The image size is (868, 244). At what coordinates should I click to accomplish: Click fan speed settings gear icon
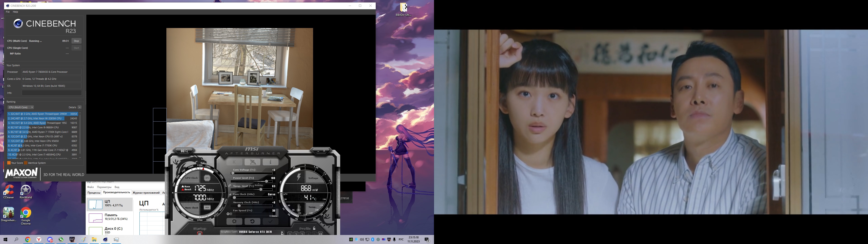tap(229, 214)
